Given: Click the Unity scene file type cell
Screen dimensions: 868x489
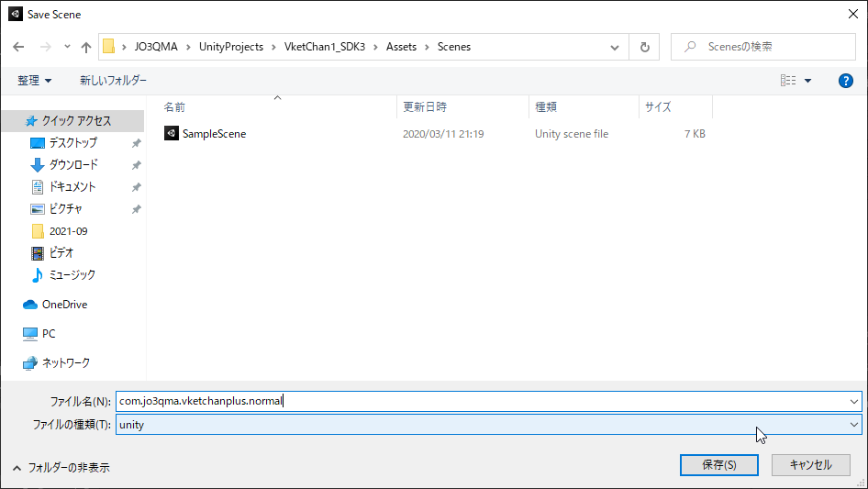Looking at the screenshot, I should [x=572, y=134].
